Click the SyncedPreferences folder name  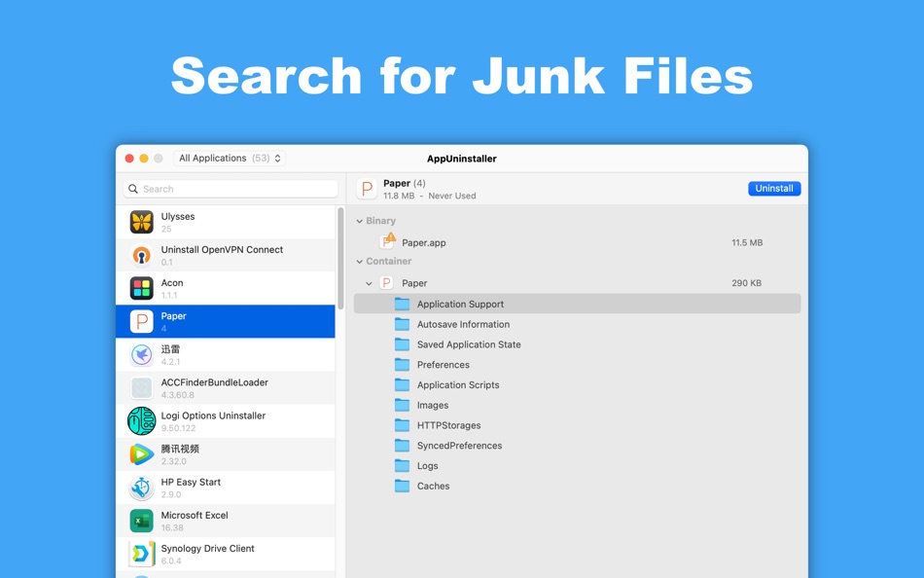(459, 446)
